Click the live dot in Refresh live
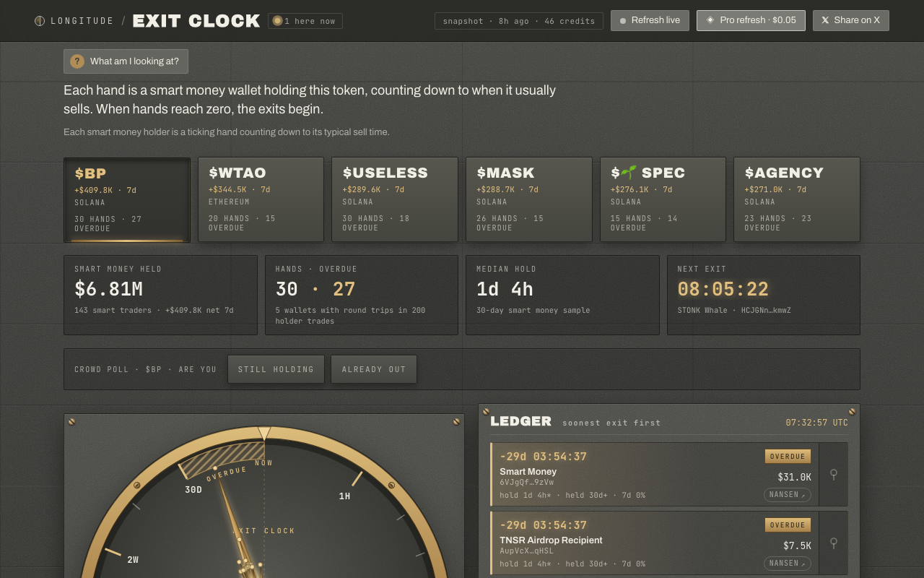The image size is (924, 578). coord(623,21)
